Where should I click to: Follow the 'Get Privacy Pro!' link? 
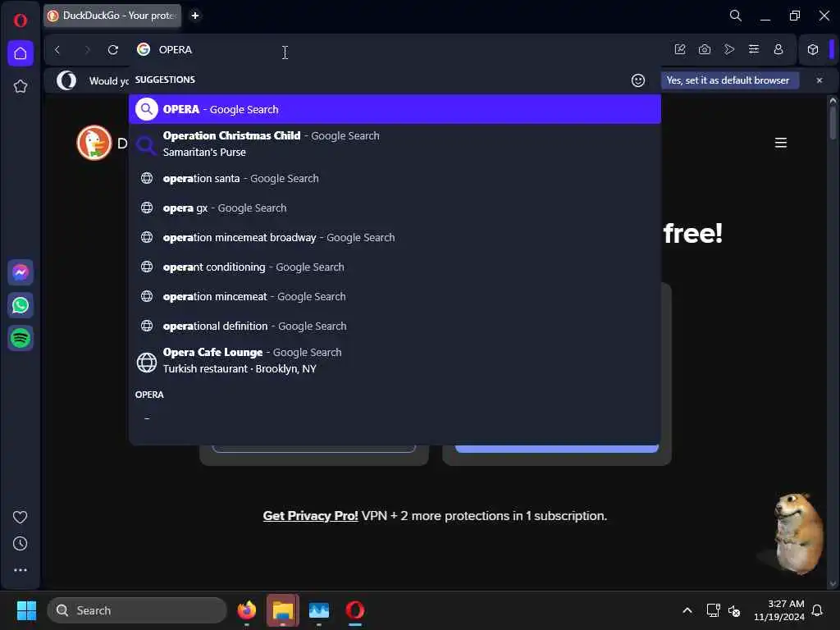[x=310, y=516]
